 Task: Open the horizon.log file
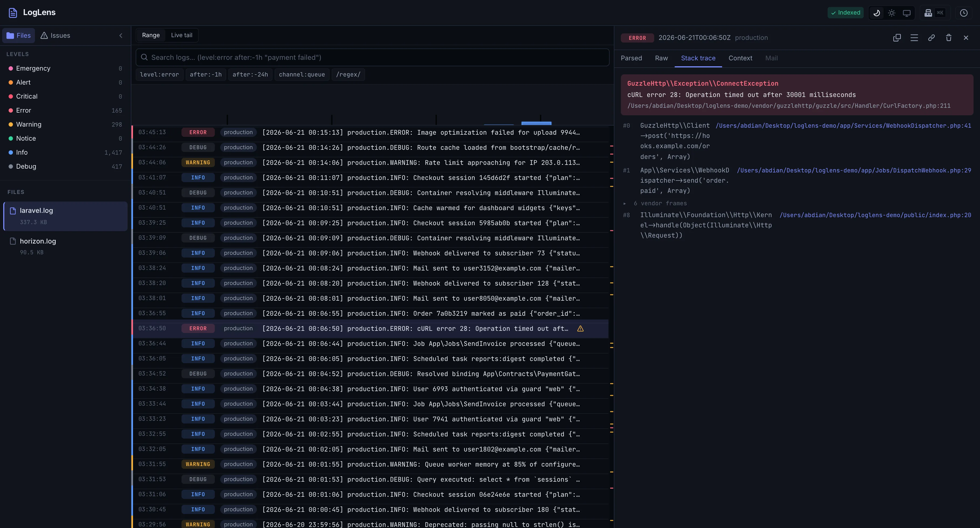[65, 246]
